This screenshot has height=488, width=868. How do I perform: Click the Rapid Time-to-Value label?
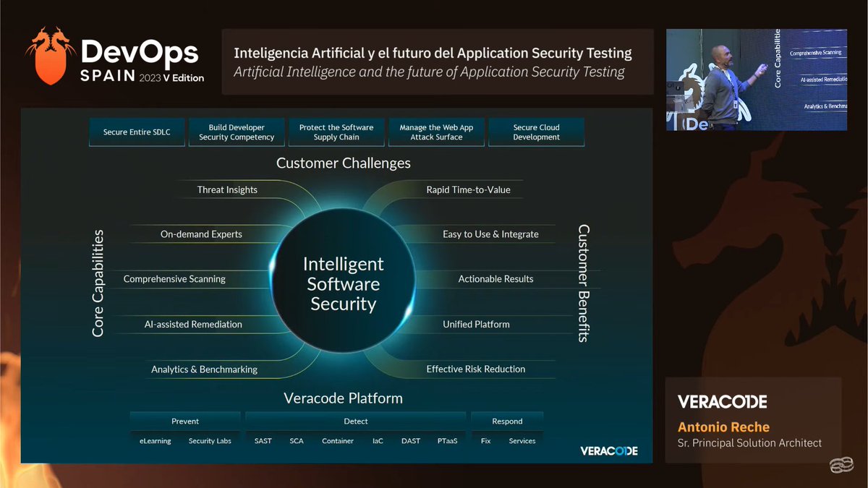pos(468,189)
